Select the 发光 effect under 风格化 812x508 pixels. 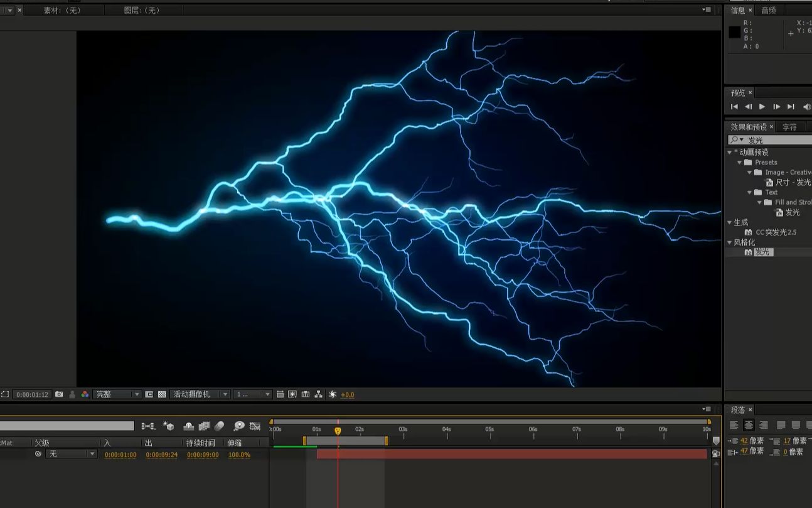pyautogui.click(x=759, y=252)
